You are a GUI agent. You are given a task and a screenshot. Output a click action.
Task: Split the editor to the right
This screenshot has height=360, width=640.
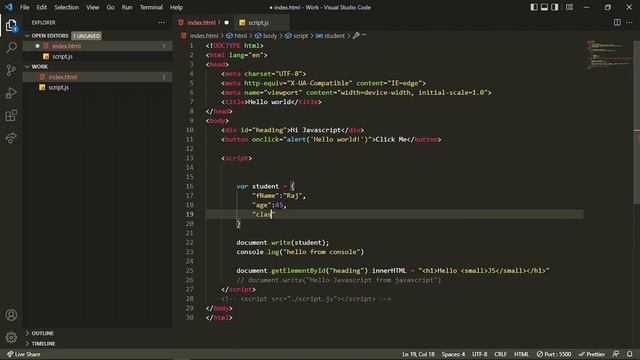(617, 22)
